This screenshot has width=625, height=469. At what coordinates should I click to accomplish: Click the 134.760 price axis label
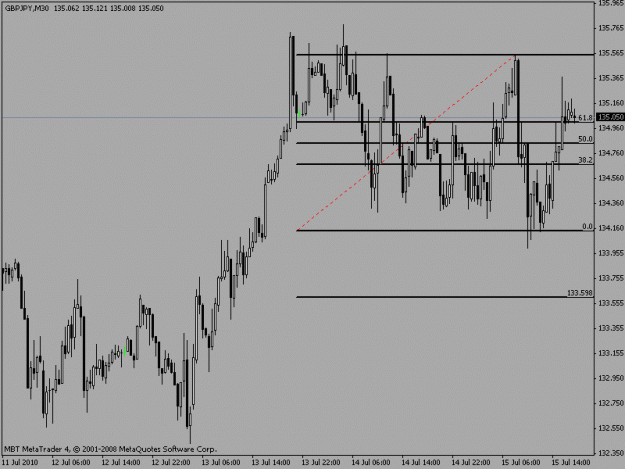(611, 153)
